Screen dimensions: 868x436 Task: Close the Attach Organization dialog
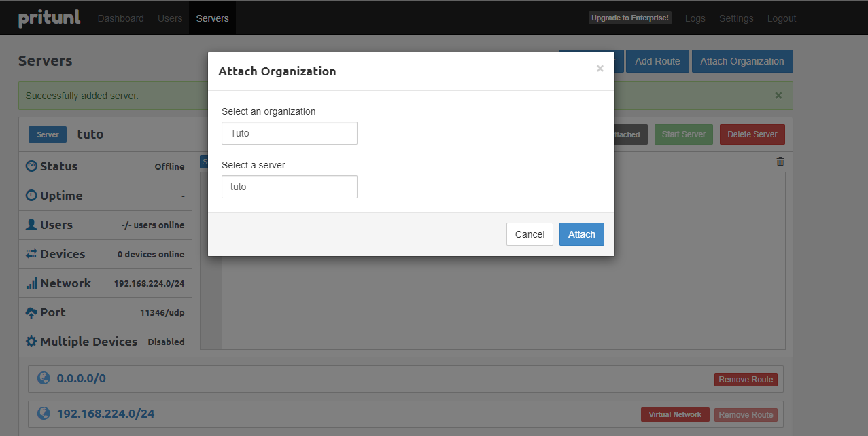pos(600,69)
